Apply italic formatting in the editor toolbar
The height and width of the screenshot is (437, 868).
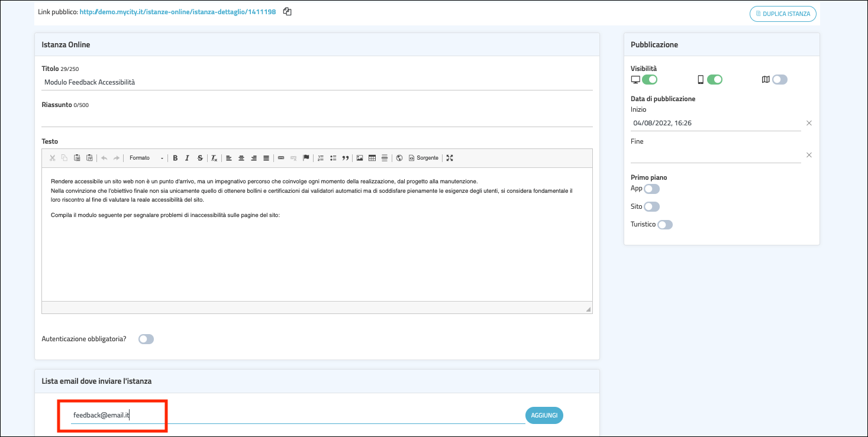(x=188, y=158)
